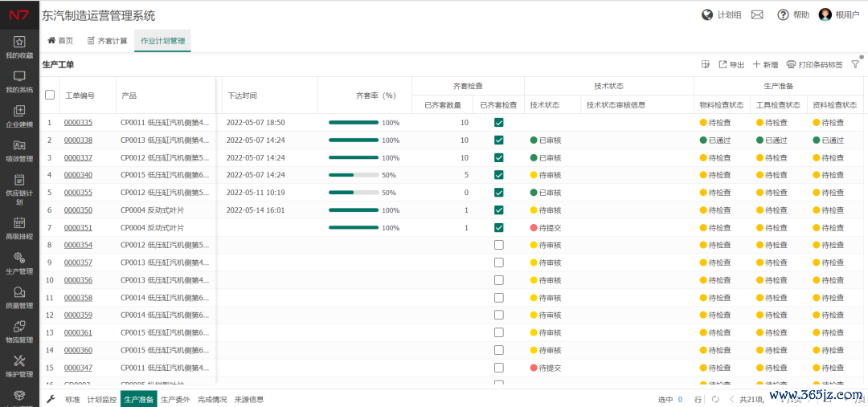Check 已齐套检查 for order 0000357

tap(499, 263)
